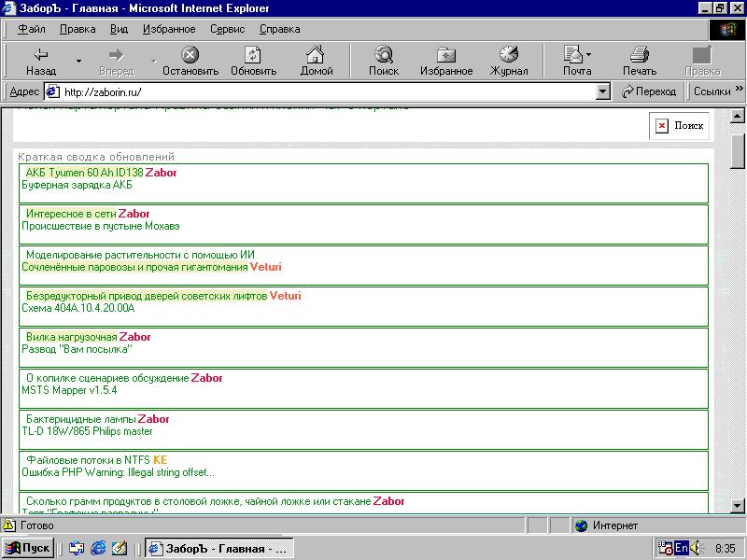Open the Файл menu
747x560 pixels.
click(x=32, y=29)
